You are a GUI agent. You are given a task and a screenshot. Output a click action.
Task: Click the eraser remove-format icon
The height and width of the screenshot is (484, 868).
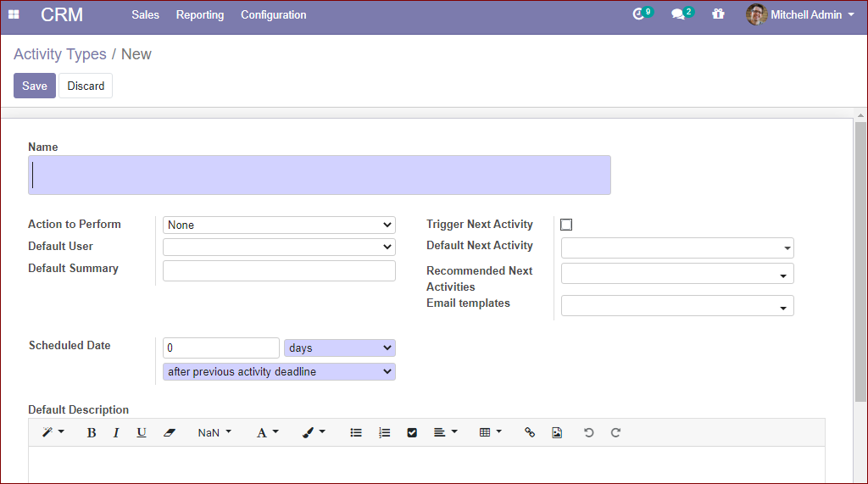170,432
